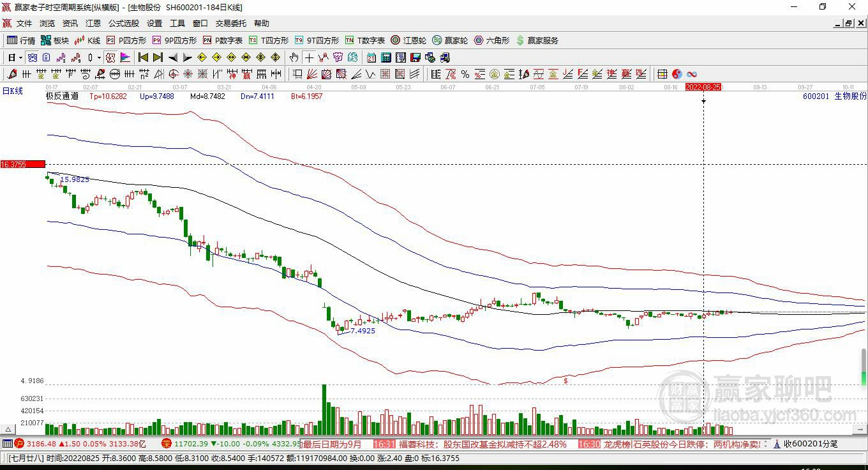Click the Md=8.7482 channel value
868x470 pixels.
tap(207, 96)
